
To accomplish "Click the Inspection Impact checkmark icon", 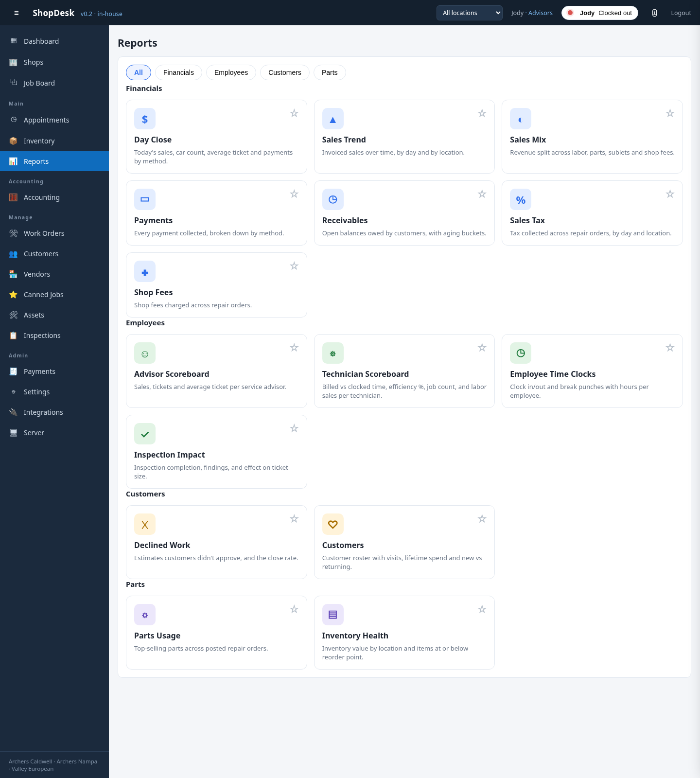I will pyautogui.click(x=145, y=434).
